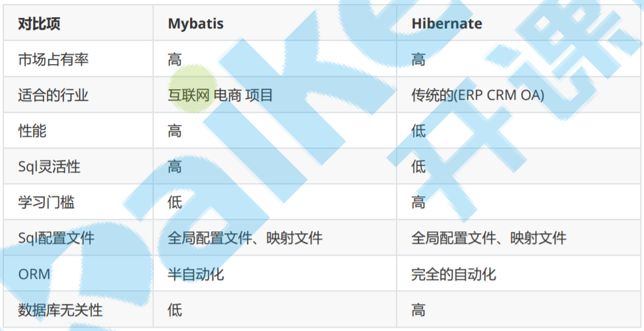Select the 半自动化 cell
Viewport: 644px width, 331px height.
196,274
